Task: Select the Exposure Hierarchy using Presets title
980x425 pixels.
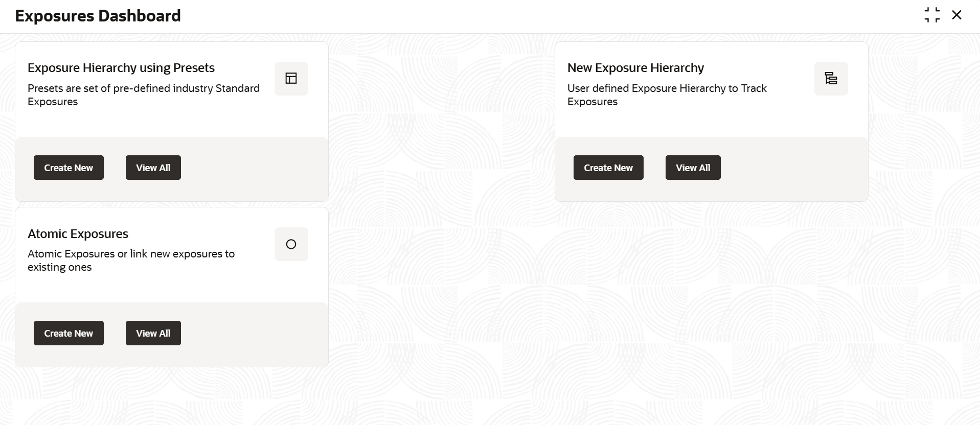Action: [121, 68]
